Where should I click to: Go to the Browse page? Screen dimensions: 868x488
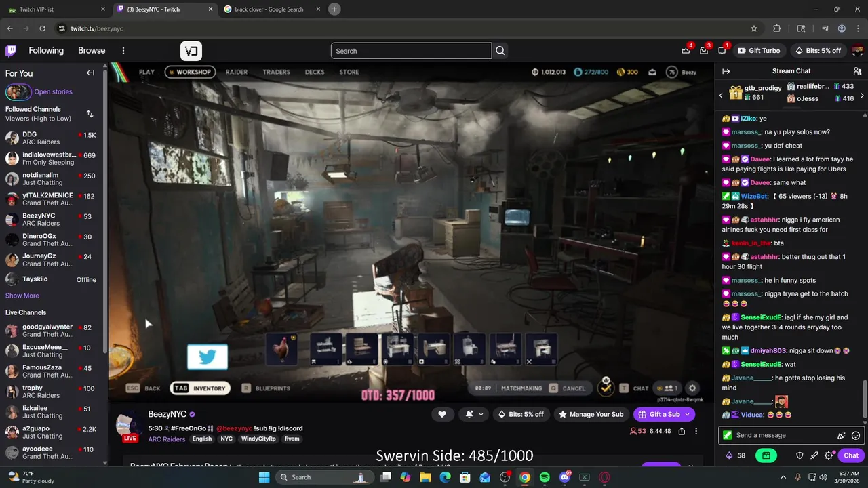point(92,51)
